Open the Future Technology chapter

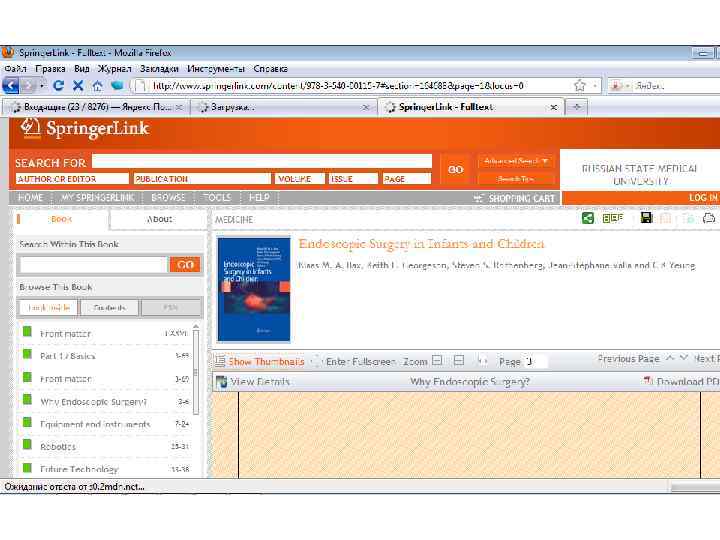pos(79,469)
